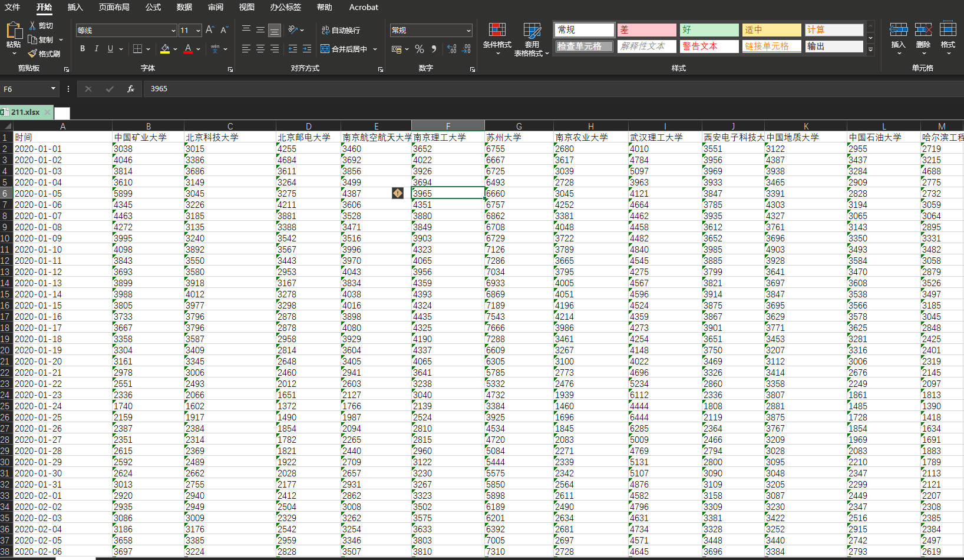Align text to top
Viewport: 964px width, 560px height.
point(246,29)
